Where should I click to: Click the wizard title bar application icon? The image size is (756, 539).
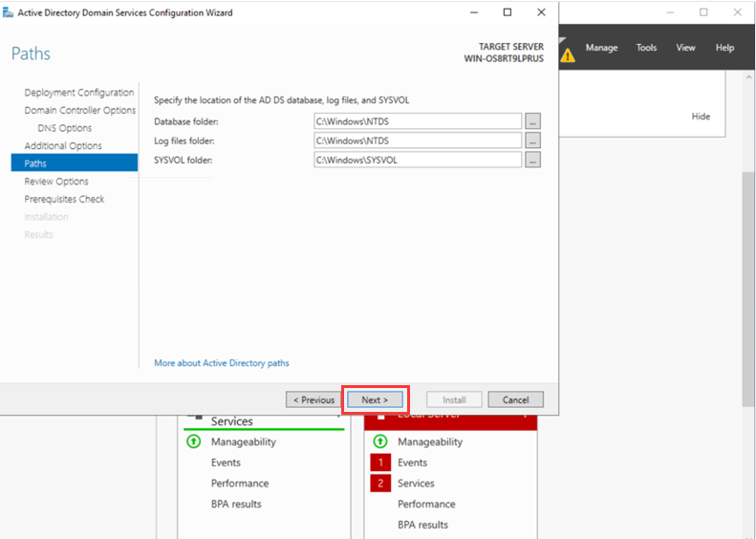(9, 12)
